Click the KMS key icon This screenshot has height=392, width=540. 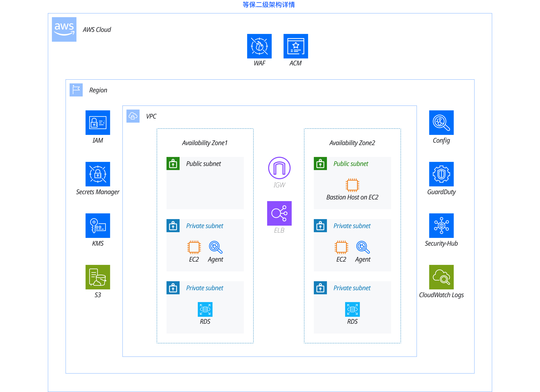pyautogui.click(x=98, y=225)
